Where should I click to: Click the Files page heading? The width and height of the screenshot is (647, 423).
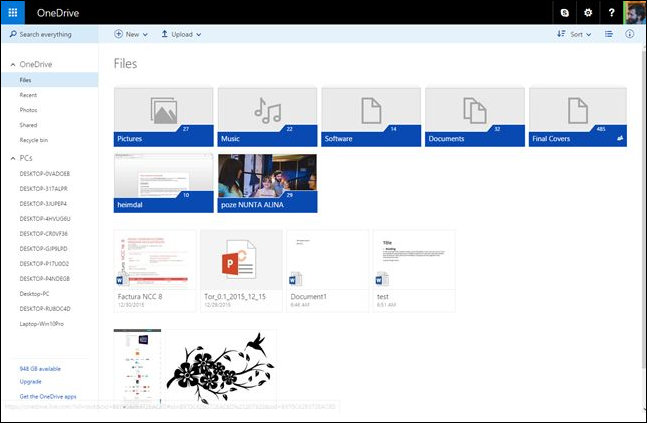pos(125,64)
